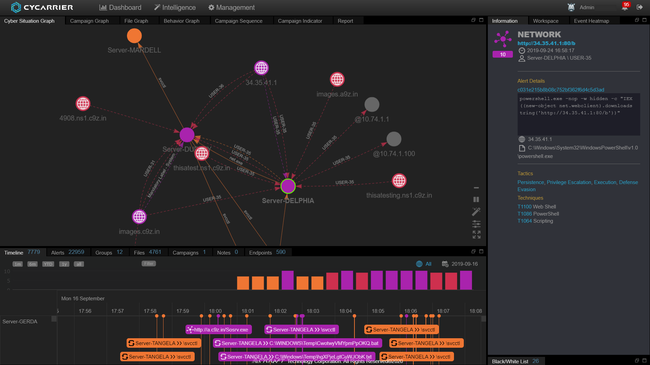Screen dimensions: 650x365
Task: Select the thisatest.ns1.c9z.in node
Action: [x=202, y=153]
